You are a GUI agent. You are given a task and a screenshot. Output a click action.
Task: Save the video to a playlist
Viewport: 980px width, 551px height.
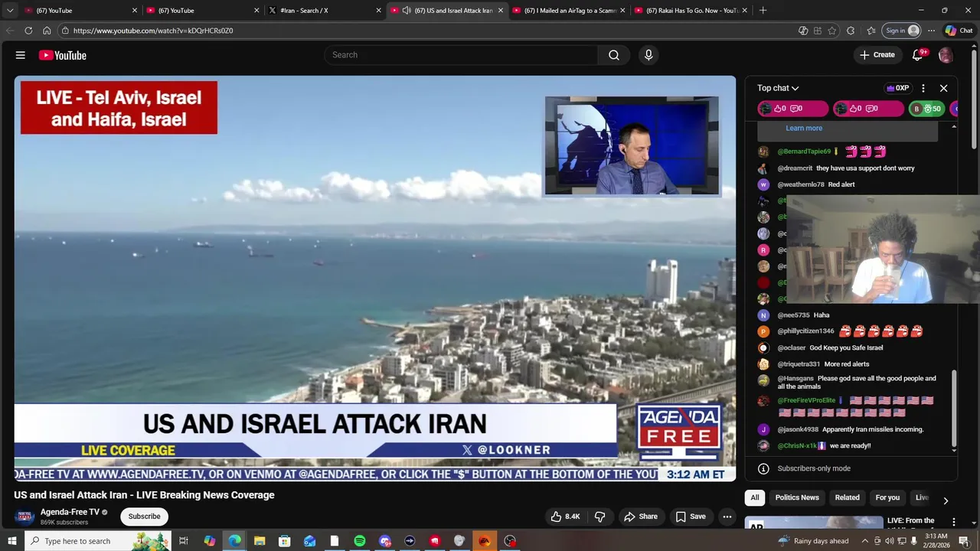pyautogui.click(x=690, y=517)
